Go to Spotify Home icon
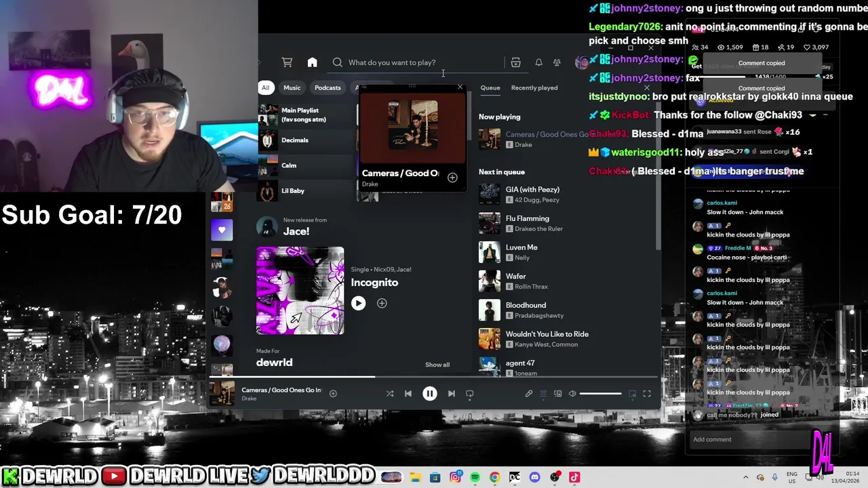 coord(312,62)
